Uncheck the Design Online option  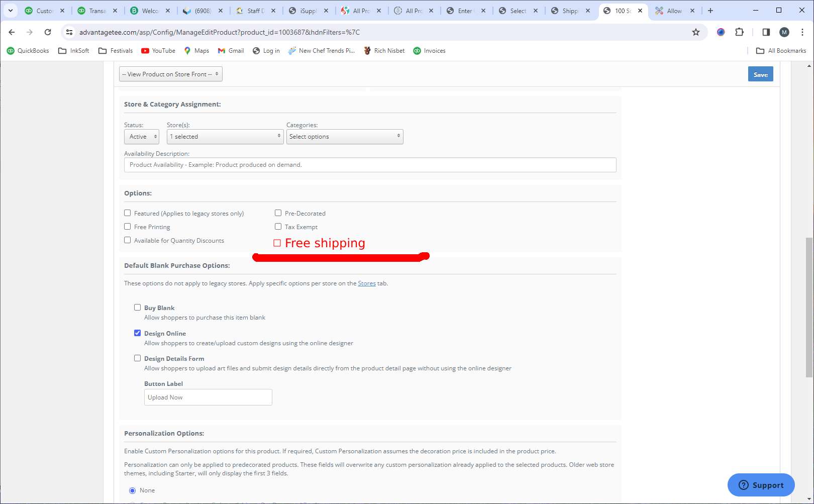tap(137, 333)
